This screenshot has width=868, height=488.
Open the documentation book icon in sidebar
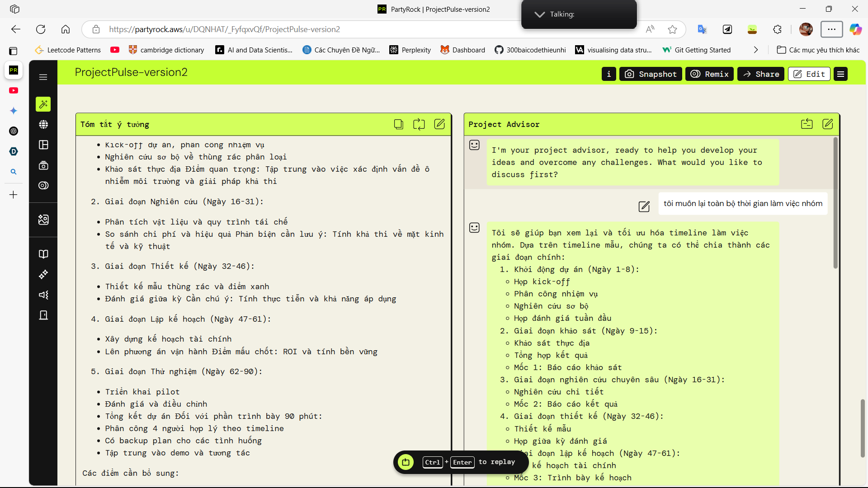[x=43, y=254]
